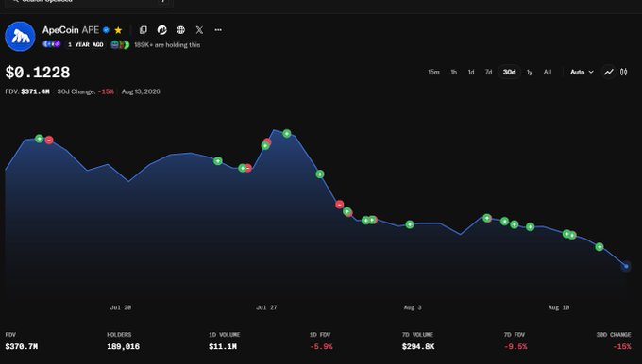Open ApeCoin's X (Twitter) profile icon

[199, 30]
